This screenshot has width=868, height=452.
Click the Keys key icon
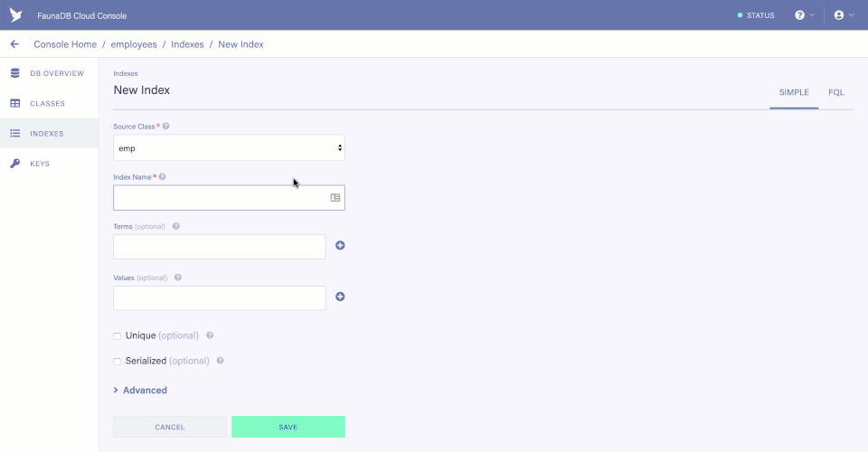coord(15,164)
